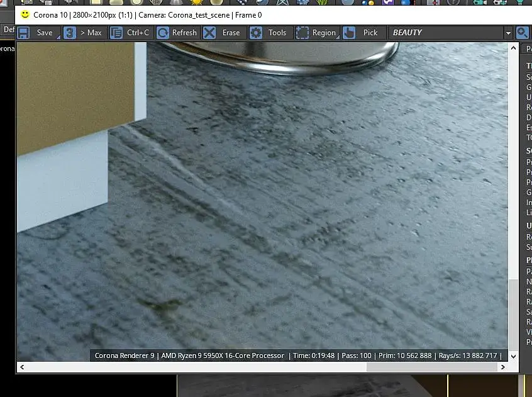Screen dimensions: 532x397
Task: Click the 'Rays/s: 13 882 717' stamp text
Action: pos(467,355)
